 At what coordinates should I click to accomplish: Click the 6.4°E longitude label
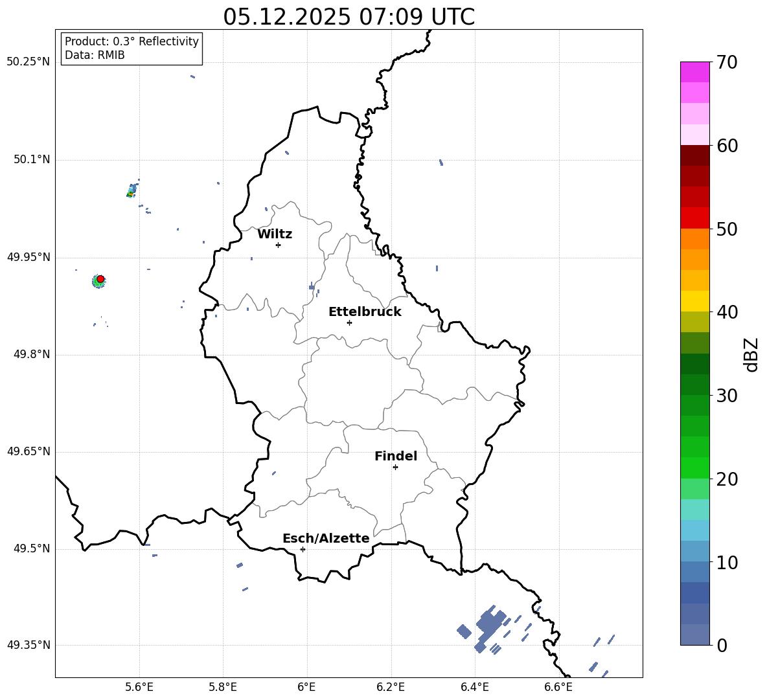[x=474, y=688]
